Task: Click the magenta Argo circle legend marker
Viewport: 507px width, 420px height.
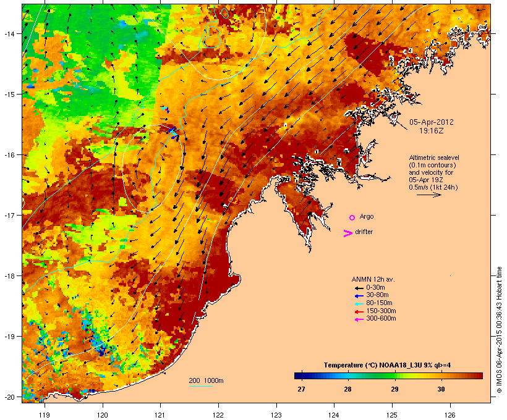Action: click(x=352, y=218)
